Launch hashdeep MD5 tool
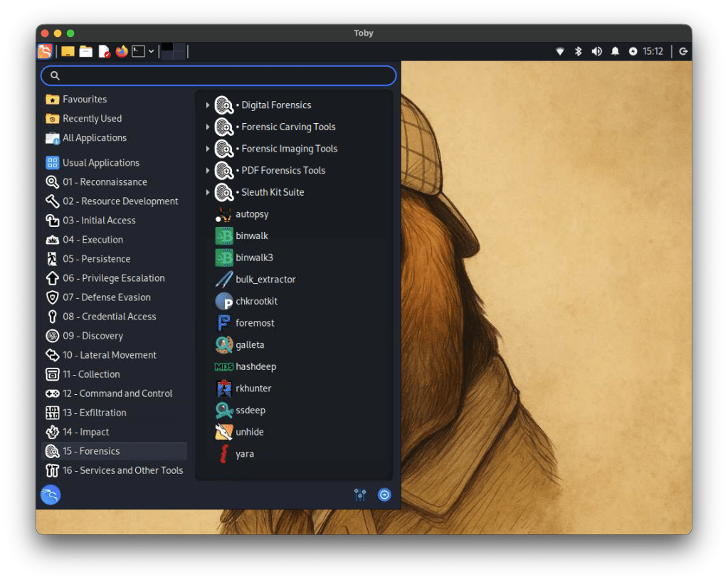The height and width of the screenshot is (582, 728). pyautogui.click(x=255, y=366)
